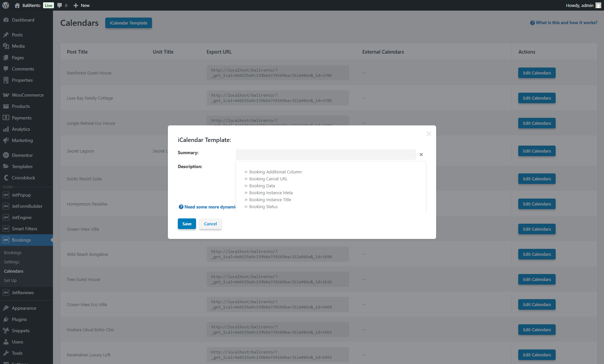Click 'Honeymoon Paradise' post title
Image resolution: width=604 pixels, height=364 pixels.
[87, 204]
